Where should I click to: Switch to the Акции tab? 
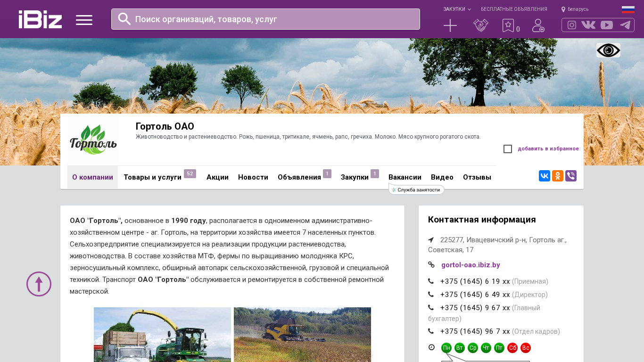click(217, 177)
